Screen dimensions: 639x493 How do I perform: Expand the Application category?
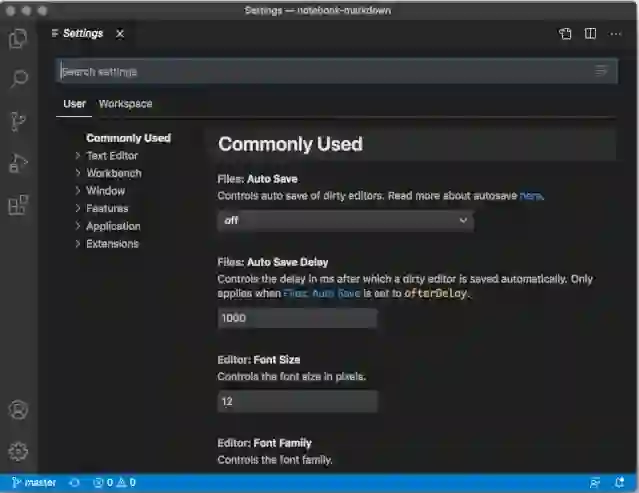pyautogui.click(x=113, y=226)
